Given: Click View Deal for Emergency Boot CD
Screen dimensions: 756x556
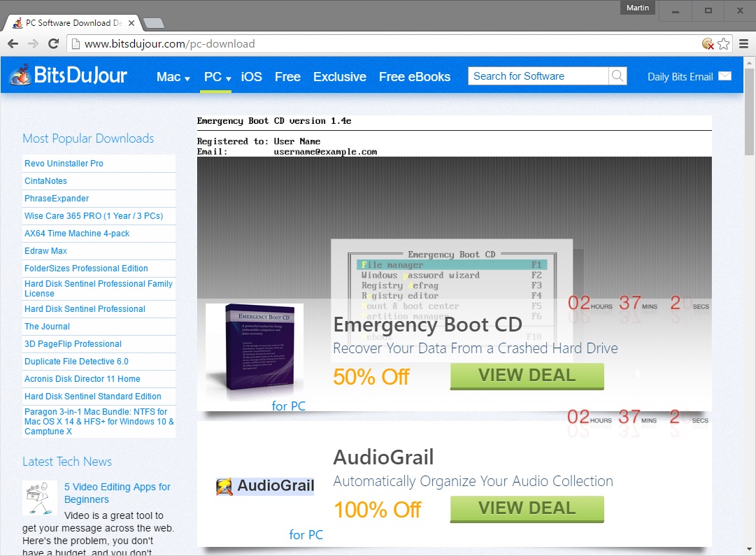Looking at the screenshot, I should click(x=527, y=376).
